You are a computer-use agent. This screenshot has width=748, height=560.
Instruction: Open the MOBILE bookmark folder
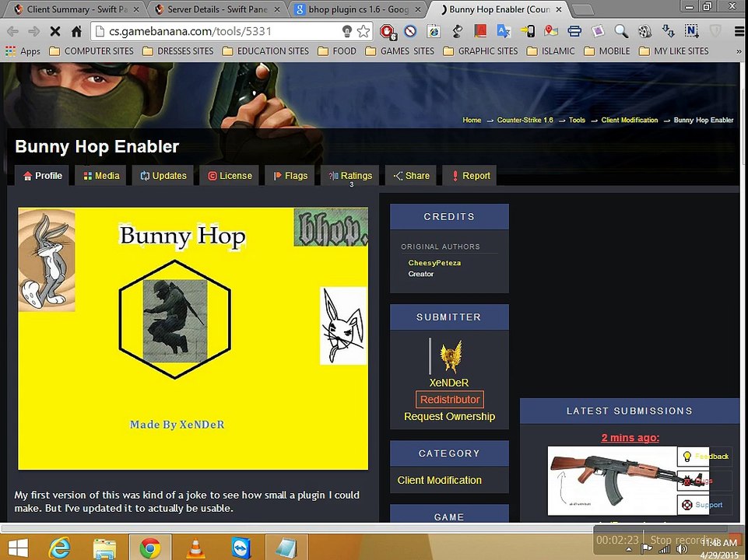[x=607, y=51]
